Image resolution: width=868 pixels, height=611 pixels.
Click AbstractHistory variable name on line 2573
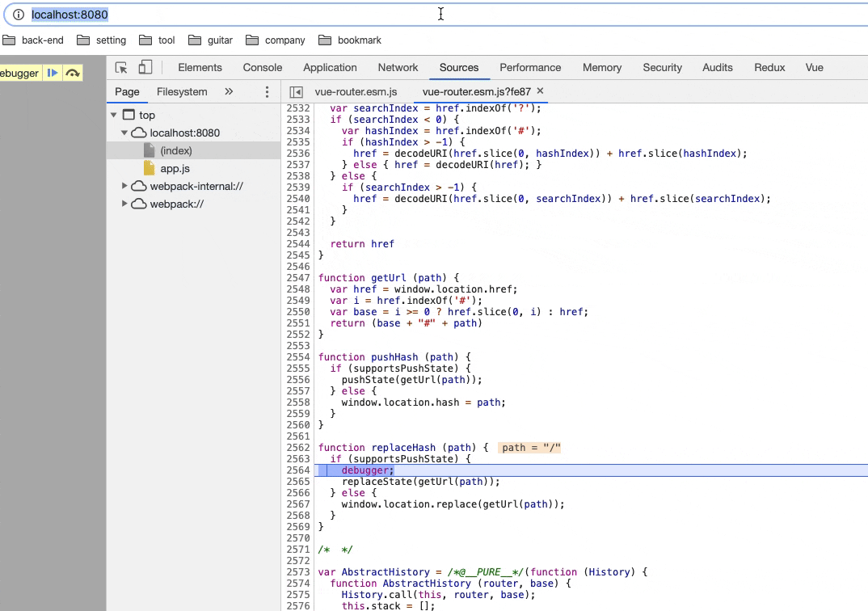pos(386,572)
